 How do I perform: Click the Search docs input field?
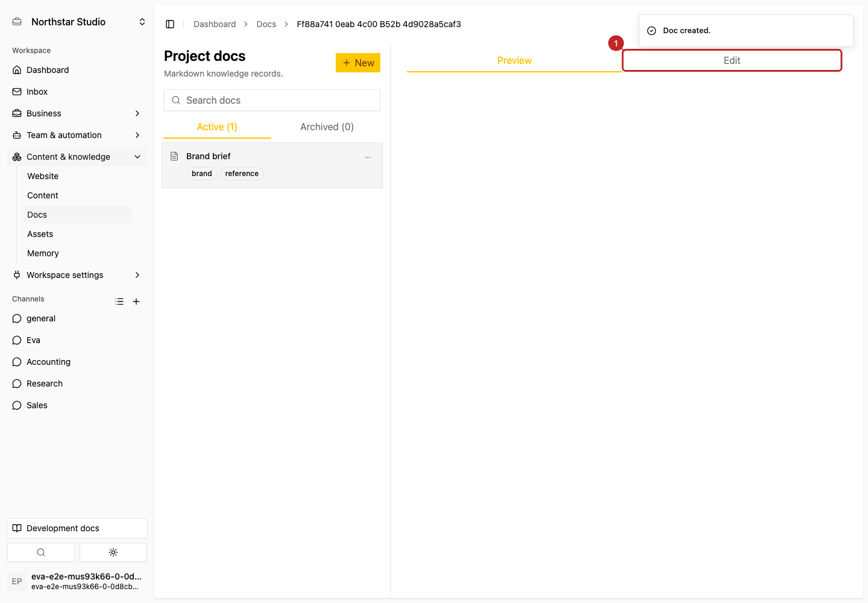(272, 100)
